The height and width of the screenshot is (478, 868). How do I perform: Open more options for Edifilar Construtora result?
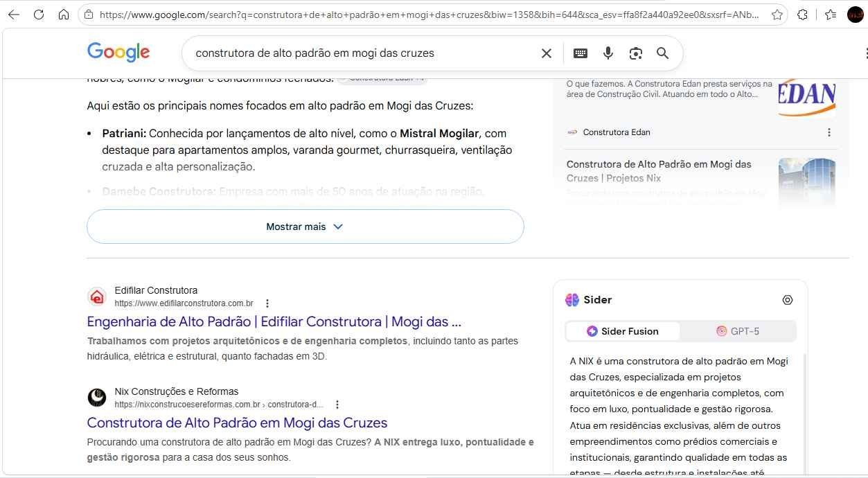[267, 303]
